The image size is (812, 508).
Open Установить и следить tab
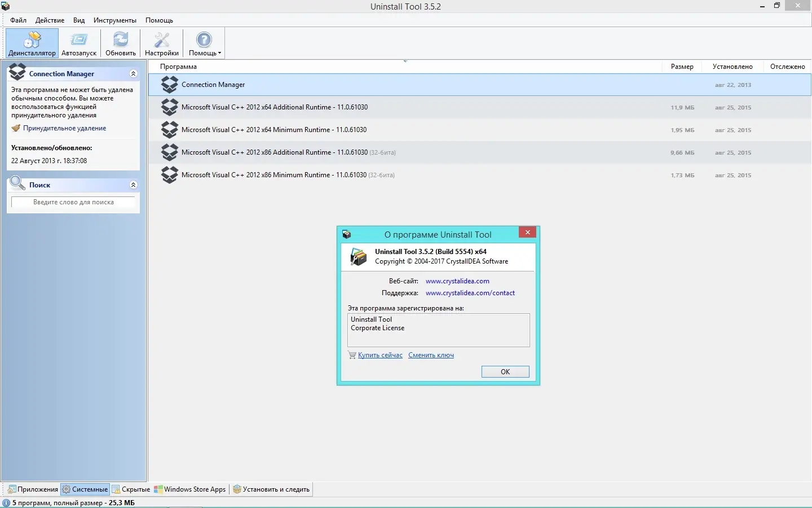tap(271, 489)
